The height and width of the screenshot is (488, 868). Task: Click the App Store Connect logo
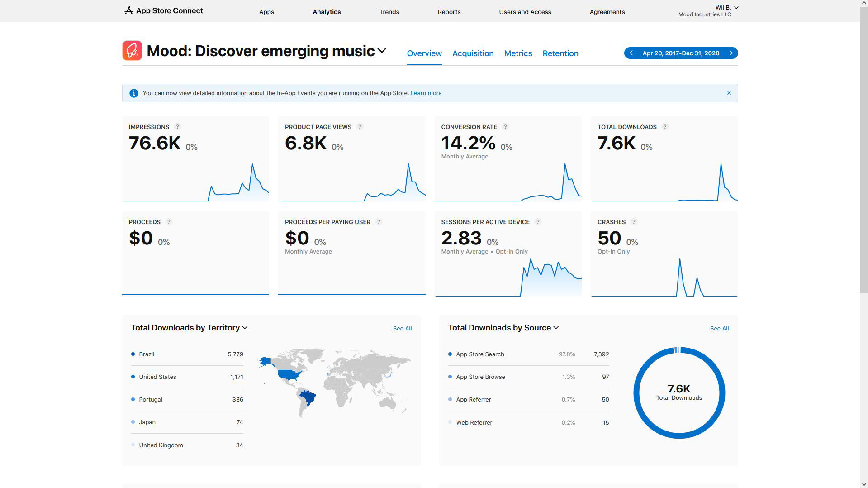163,10
